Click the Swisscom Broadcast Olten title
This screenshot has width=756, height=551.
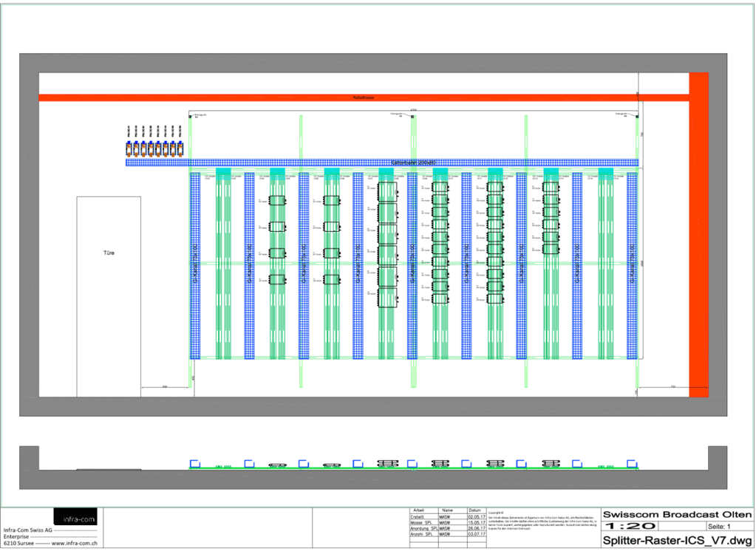pyautogui.click(x=677, y=514)
